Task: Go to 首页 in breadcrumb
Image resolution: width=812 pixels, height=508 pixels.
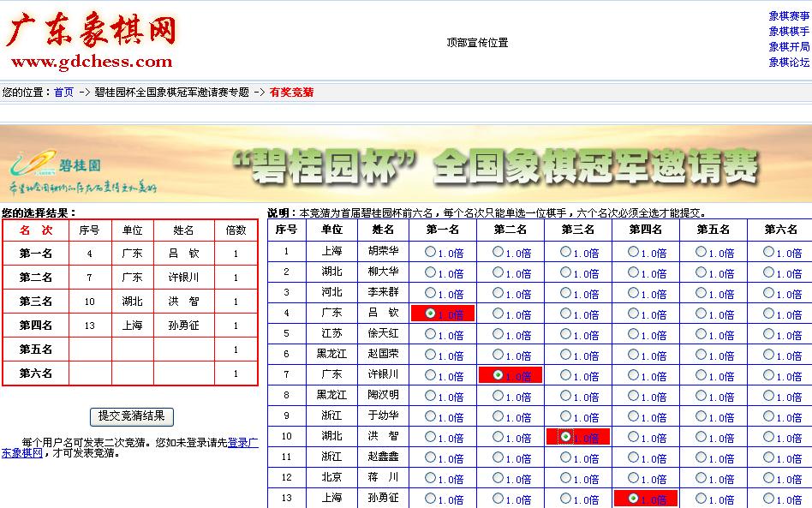Action: [x=63, y=93]
